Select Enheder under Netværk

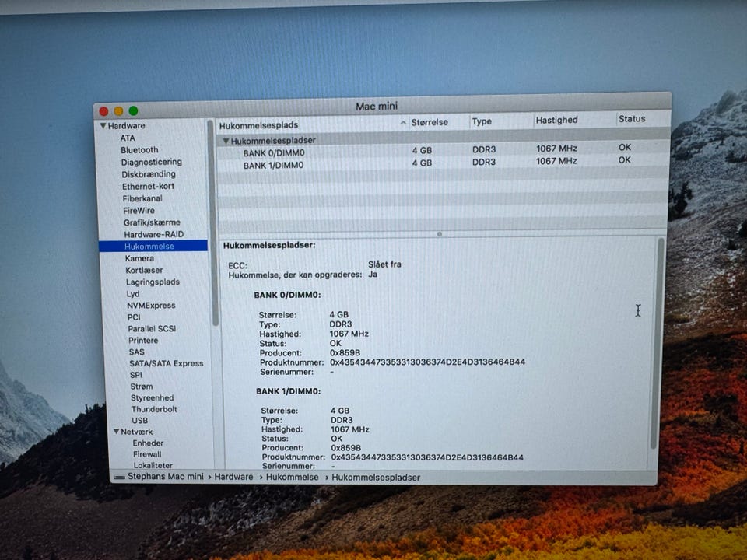tap(148, 443)
